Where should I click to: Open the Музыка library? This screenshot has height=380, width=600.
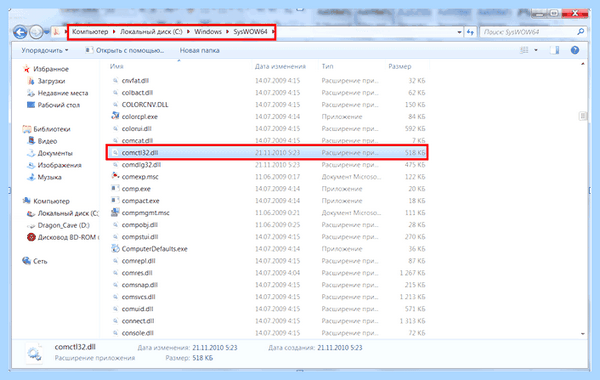(x=45, y=177)
